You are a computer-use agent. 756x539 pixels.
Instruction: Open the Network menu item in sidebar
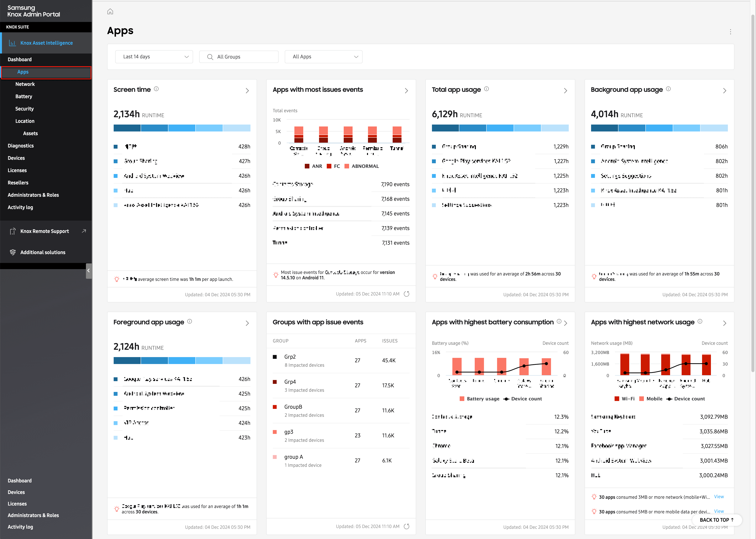click(x=25, y=84)
